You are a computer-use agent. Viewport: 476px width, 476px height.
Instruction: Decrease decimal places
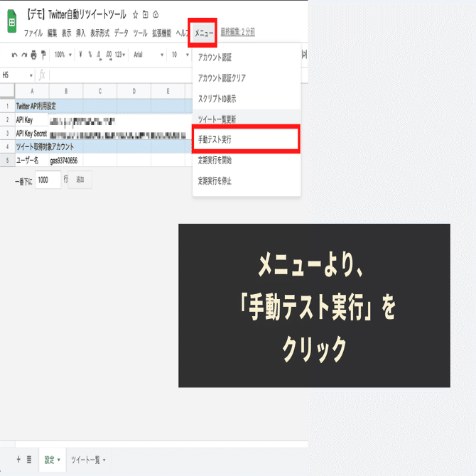click(x=99, y=55)
